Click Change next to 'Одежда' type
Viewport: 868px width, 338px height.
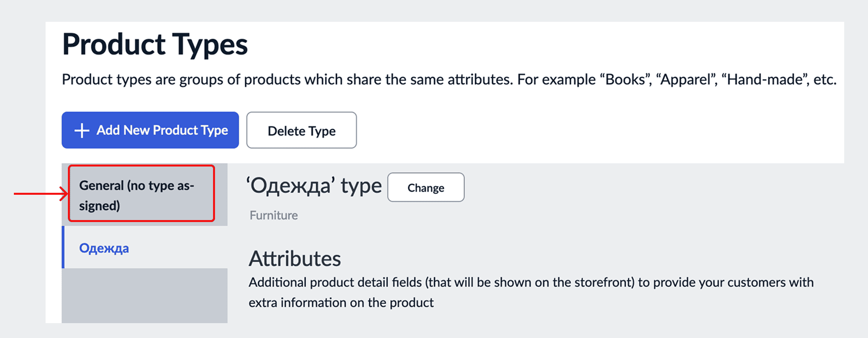(x=426, y=187)
